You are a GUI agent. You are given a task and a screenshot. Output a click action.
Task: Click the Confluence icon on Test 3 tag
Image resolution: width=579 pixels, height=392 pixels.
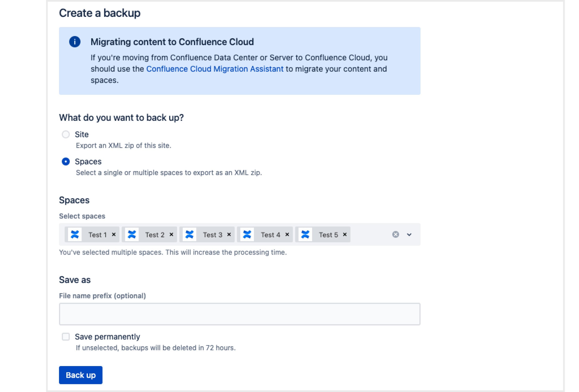click(x=190, y=235)
